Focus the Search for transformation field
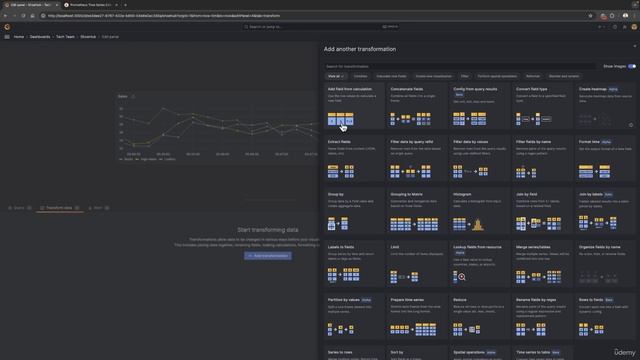This screenshot has height=360, width=640. 460,66
